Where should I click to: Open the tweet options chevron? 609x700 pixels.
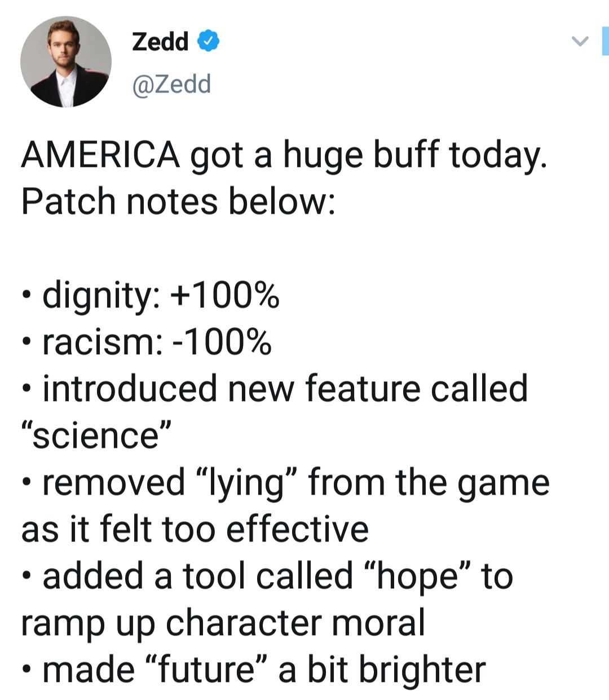(x=580, y=41)
